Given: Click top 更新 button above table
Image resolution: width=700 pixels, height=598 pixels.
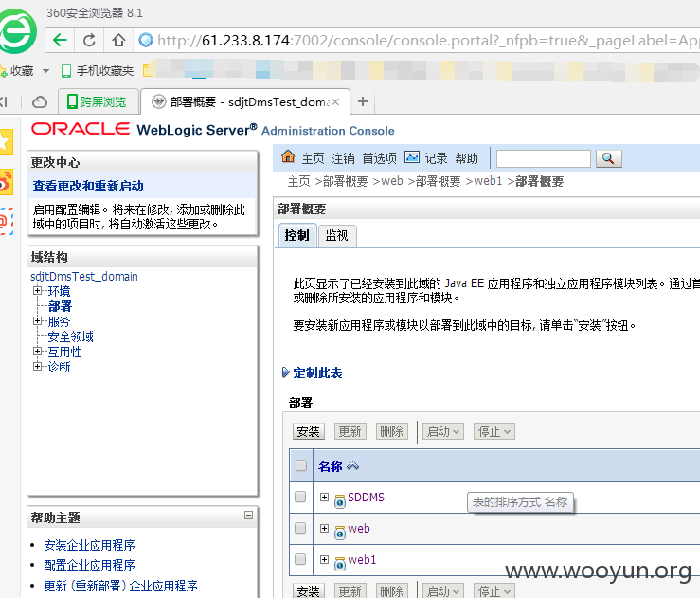Looking at the screenshot, I should pos(350,431).
